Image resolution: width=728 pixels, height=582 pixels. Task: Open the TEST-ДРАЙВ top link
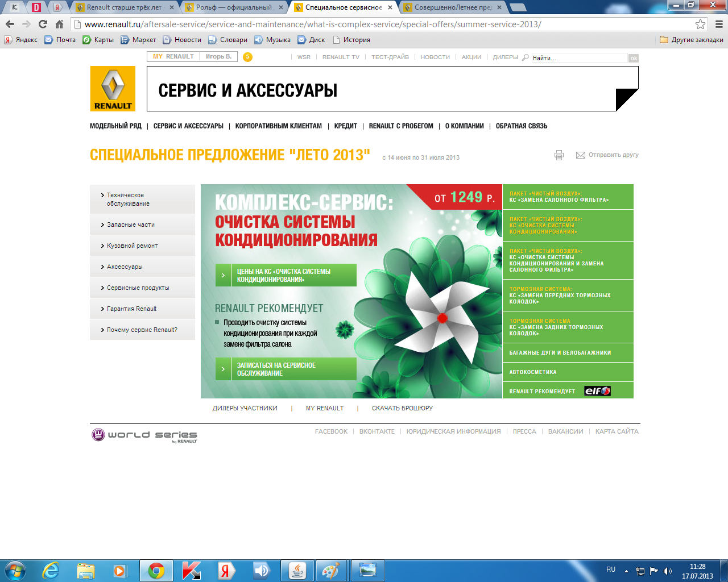(x=390, y=57)
